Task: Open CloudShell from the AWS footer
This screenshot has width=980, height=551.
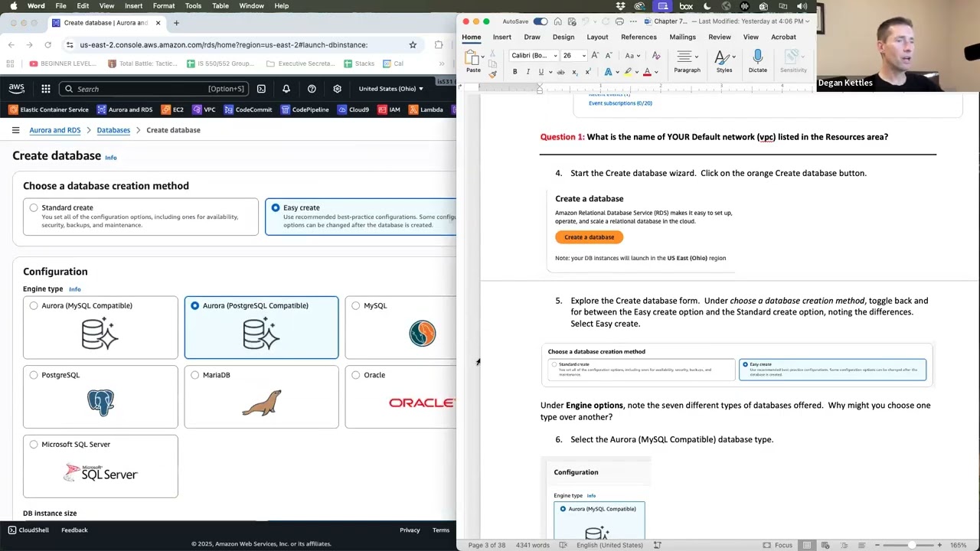Action: [28, 530]
